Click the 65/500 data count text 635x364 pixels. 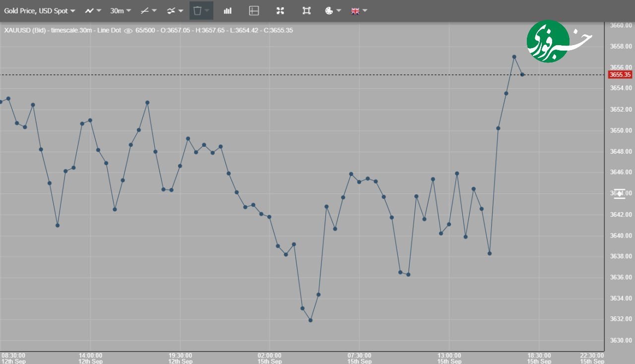(144, 30)
